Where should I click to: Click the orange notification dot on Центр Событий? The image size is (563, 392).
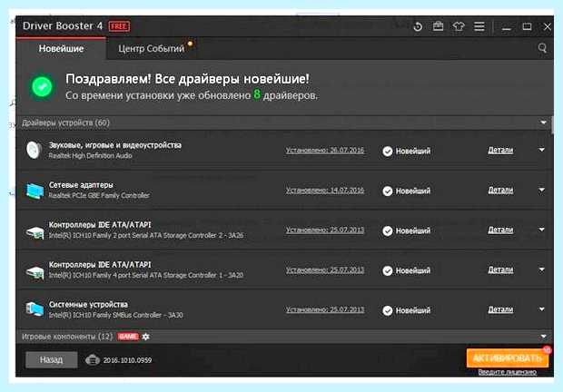tap(191, 44)
